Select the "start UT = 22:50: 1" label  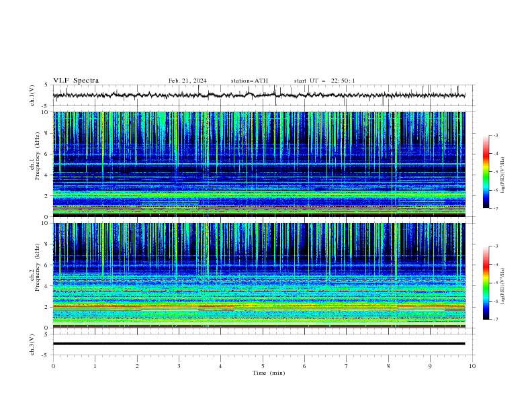[324, 81]
